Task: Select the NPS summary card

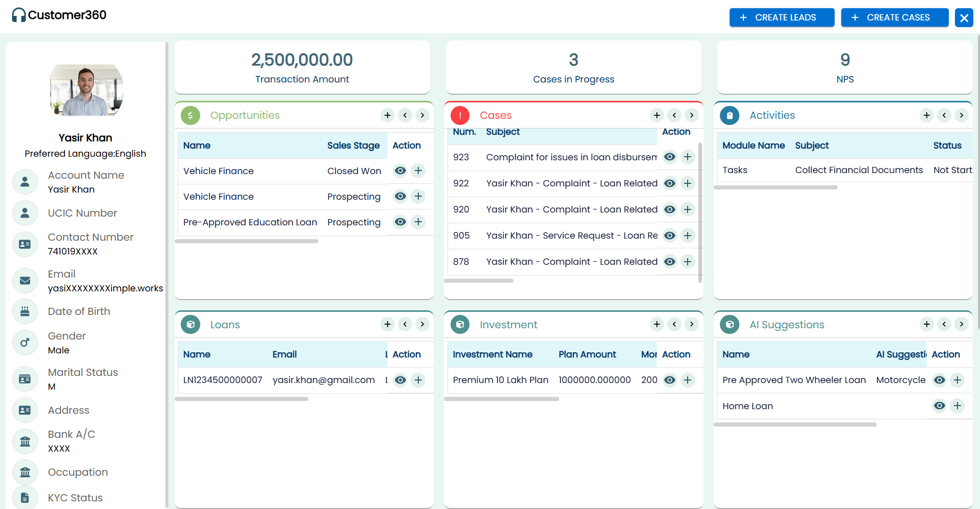Action: [x=844, y=67]
